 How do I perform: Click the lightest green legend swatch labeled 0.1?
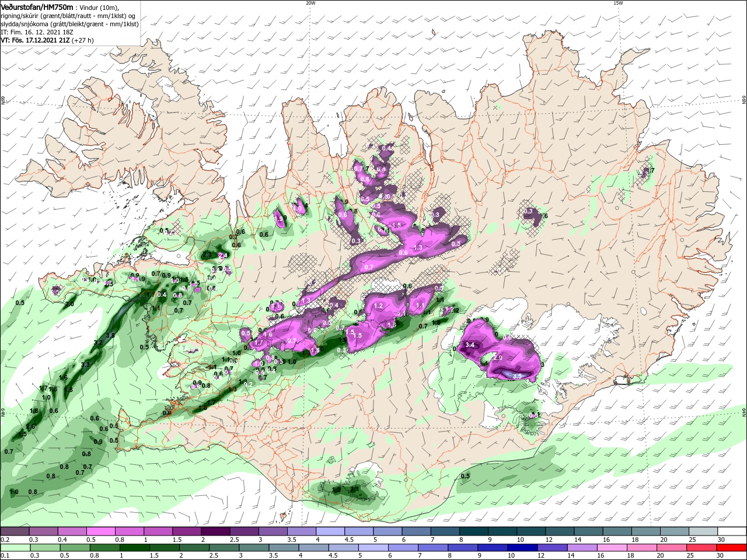[x=15, y=548]
